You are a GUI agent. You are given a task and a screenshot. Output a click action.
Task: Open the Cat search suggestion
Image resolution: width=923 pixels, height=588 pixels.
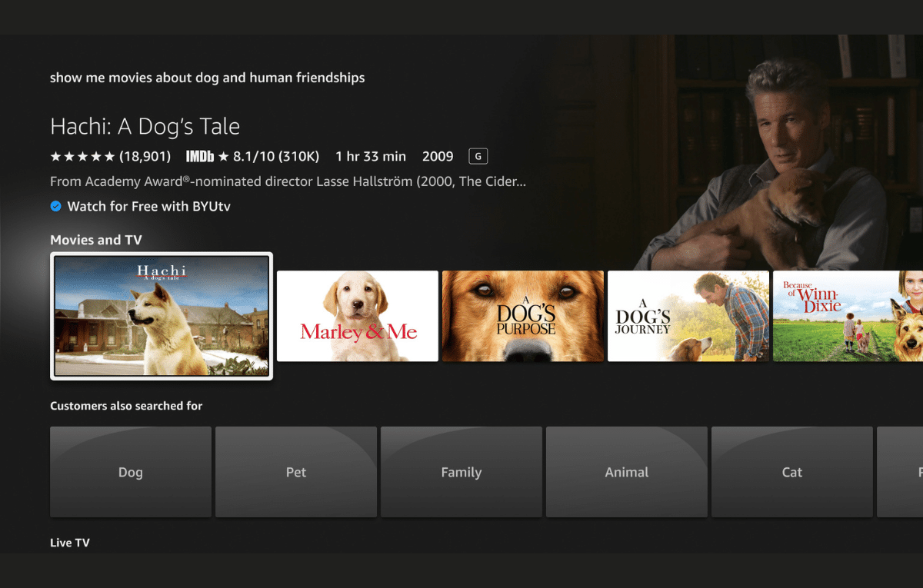pos(792,472)
